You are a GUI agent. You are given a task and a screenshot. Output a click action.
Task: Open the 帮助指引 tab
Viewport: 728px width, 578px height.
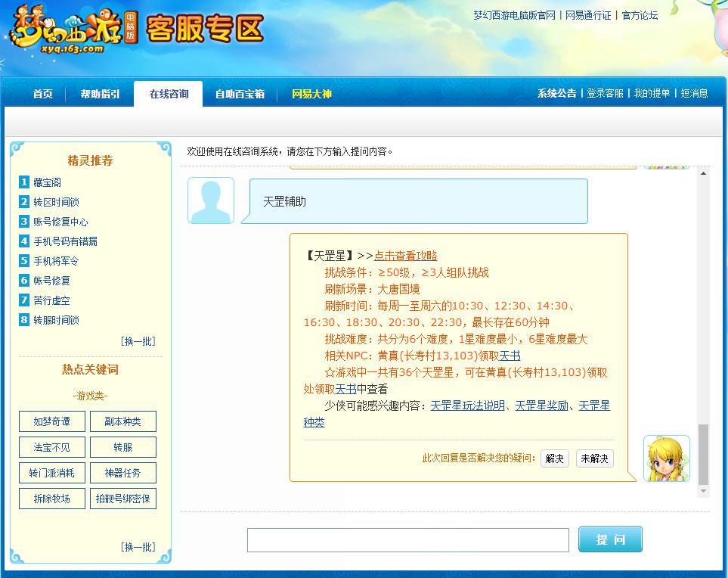(99, 95)
